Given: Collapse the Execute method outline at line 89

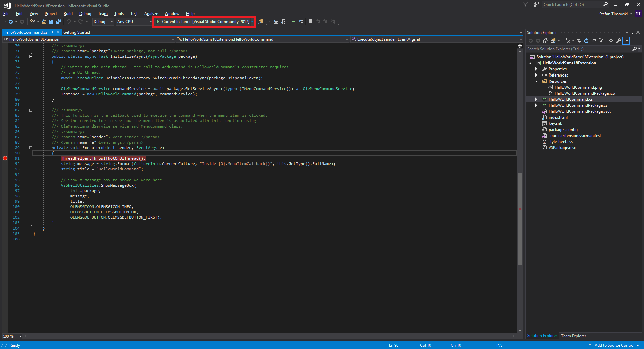Looking at the screenshot, I should coord(31,148).
